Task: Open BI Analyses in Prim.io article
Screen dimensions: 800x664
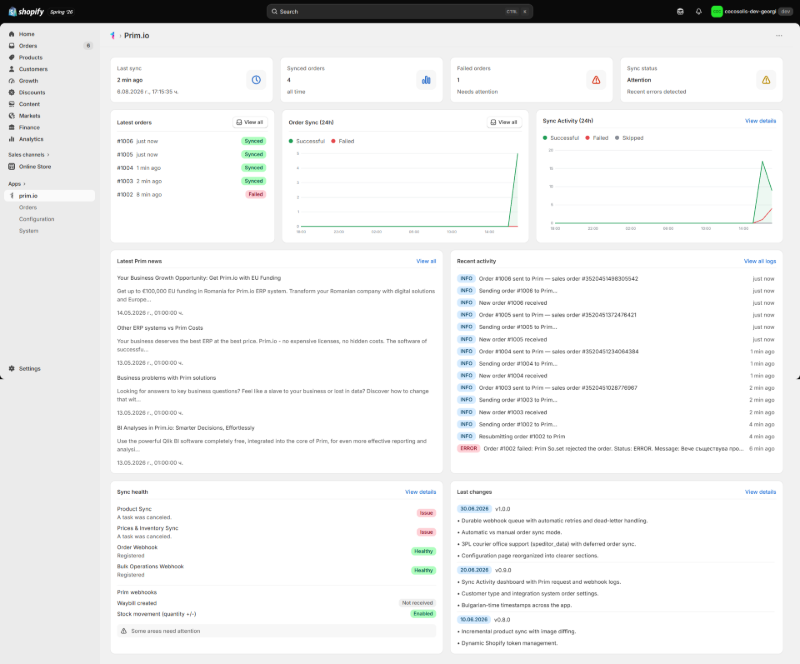Action: 186,428
